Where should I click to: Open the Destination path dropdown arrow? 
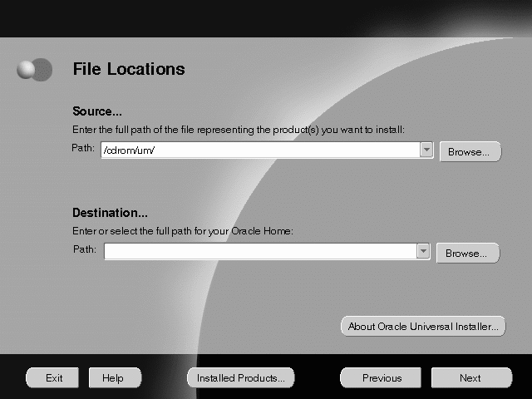pos(423,251)
